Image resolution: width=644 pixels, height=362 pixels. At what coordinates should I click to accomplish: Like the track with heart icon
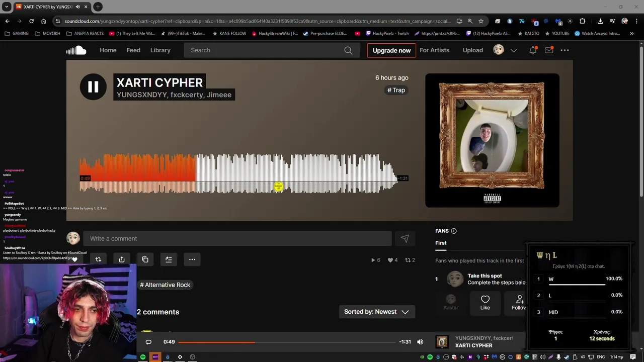coord(74,259)
